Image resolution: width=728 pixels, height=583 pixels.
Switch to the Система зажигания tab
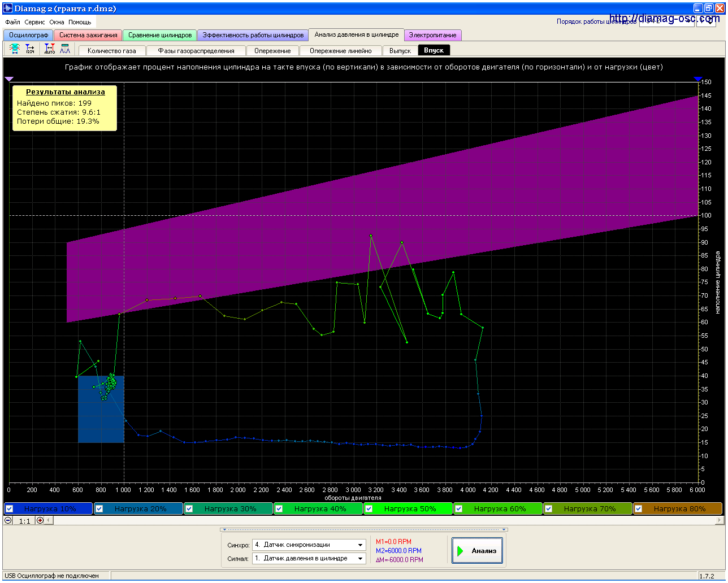88,35
